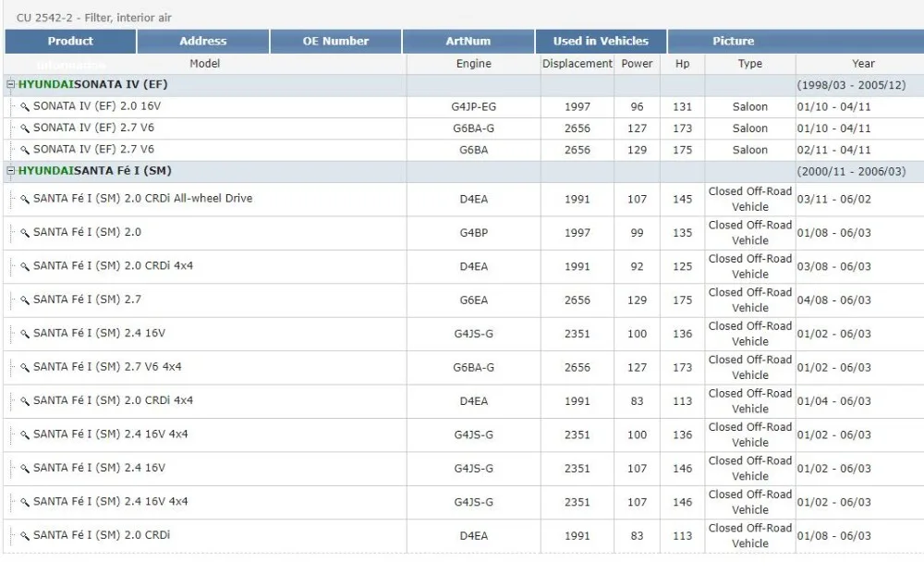The height and width of the screenshot is (575, 924).
Task: Click year range (2000/11 - 2006/03)
Action: (x=851, y=172)
